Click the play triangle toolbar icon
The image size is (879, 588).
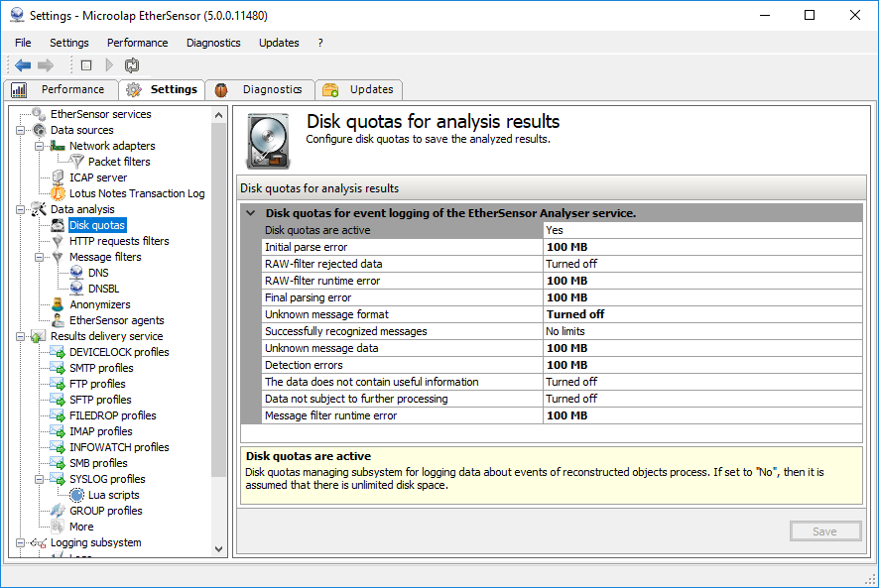[109, 65]
